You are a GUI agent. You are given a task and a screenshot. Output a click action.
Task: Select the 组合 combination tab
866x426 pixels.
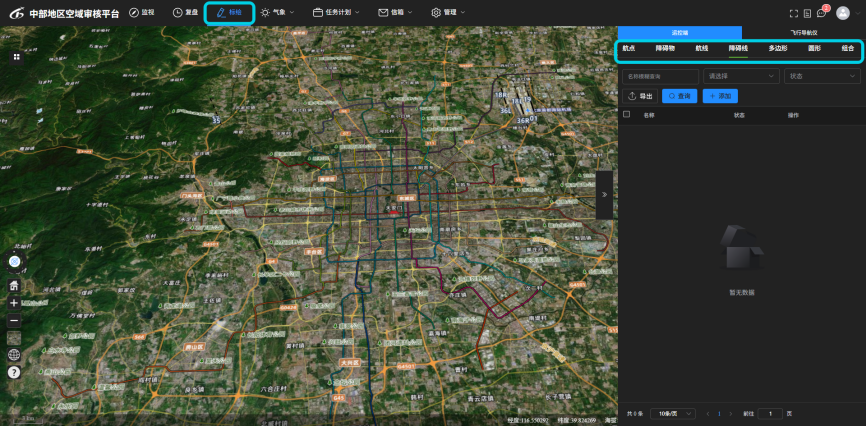[848, 49]
